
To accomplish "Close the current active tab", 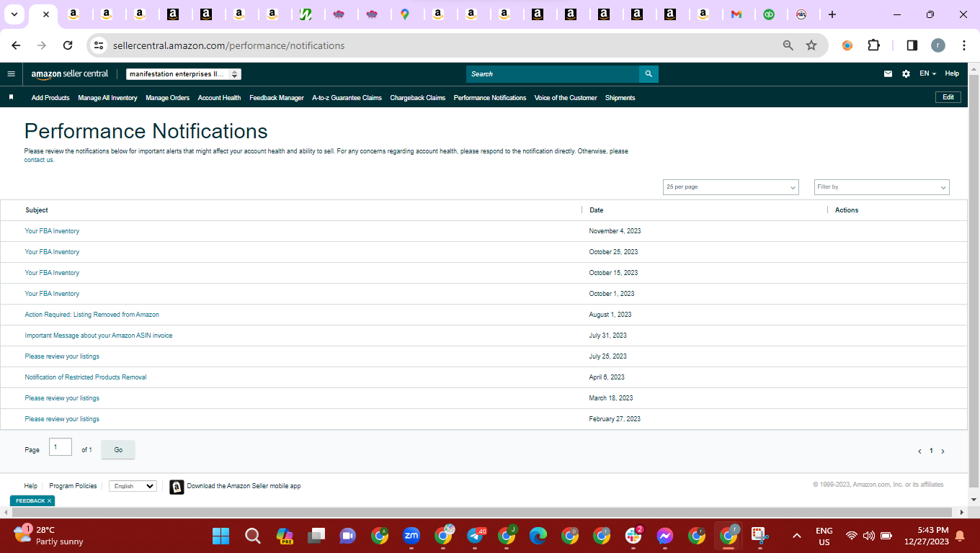I will click(45, 14).
